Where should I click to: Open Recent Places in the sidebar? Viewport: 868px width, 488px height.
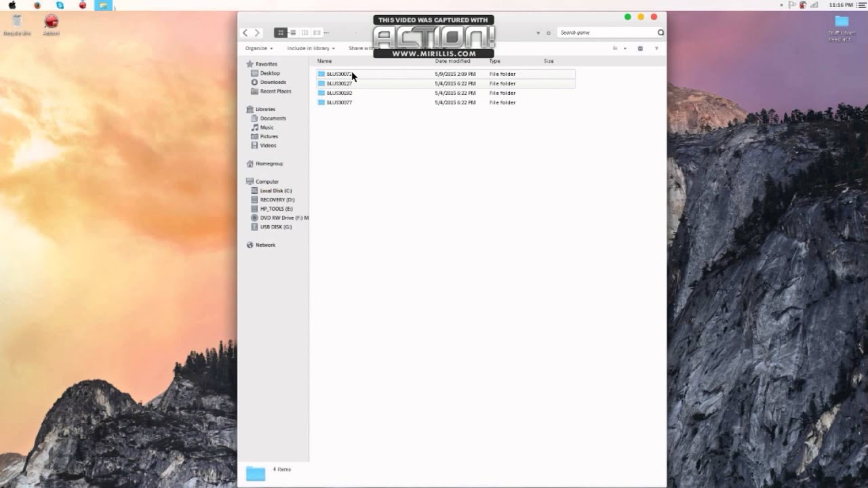coord(275,91)
